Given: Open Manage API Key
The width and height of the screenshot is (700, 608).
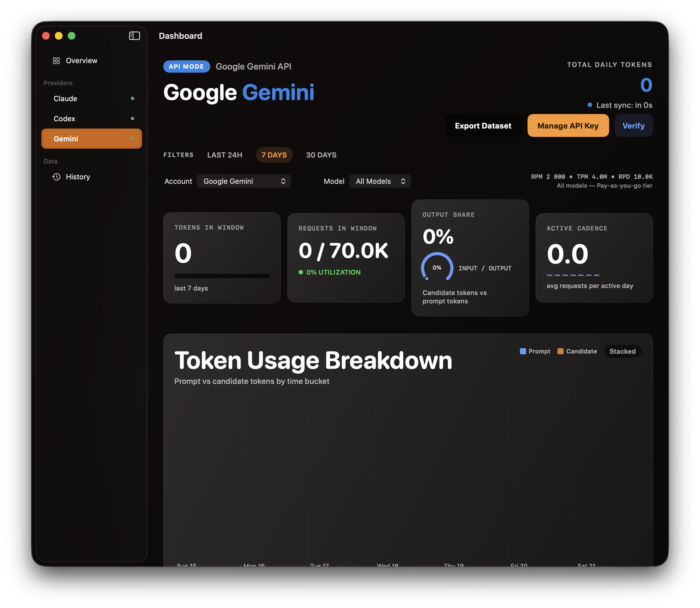Looking at the screenshot, I should [x=567, y=125].
